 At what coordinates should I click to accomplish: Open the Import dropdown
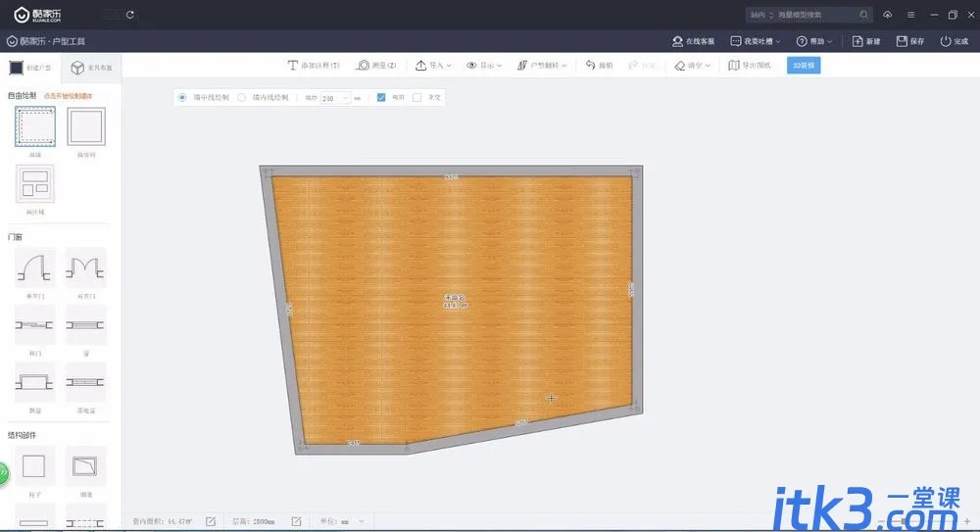click(433, 65)
